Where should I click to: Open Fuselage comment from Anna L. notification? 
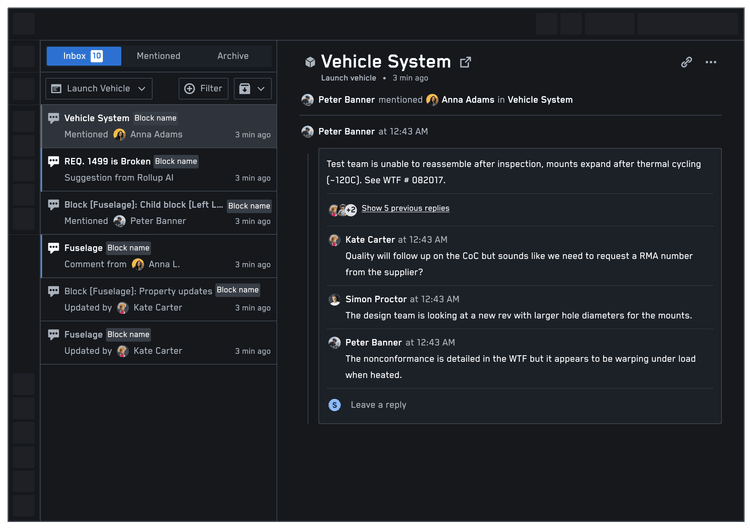(x=159, y=256)
